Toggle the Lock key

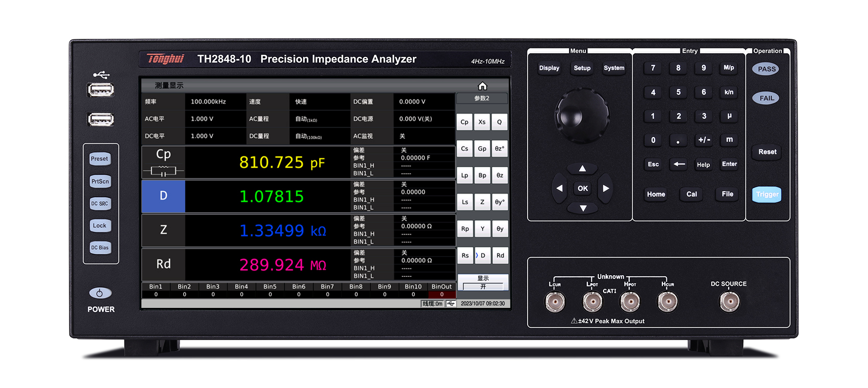[100, 226]
